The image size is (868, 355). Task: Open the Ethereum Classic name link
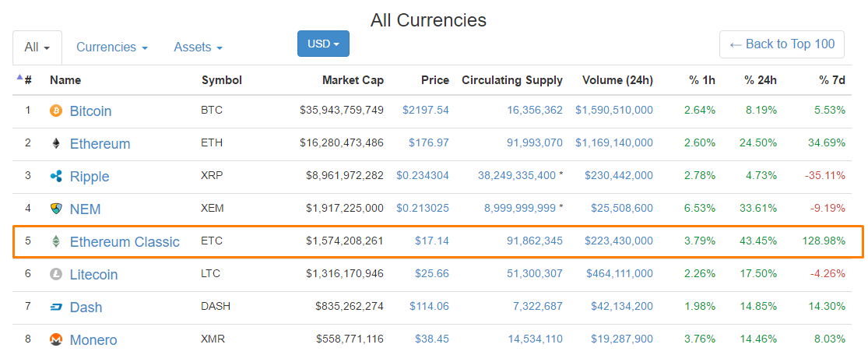(125, 242)
